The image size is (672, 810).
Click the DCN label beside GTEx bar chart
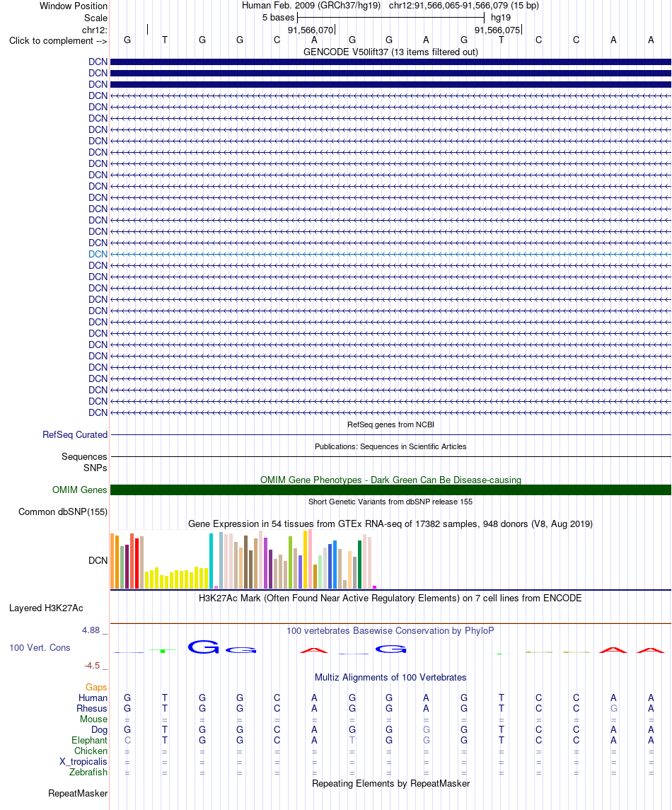(98, 560)
